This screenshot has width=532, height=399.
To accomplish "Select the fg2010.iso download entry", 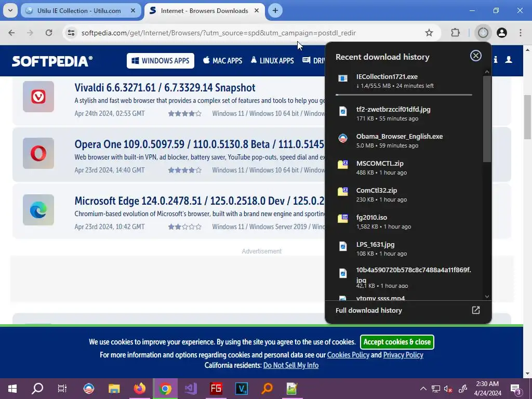I will [x=404, y=221].
